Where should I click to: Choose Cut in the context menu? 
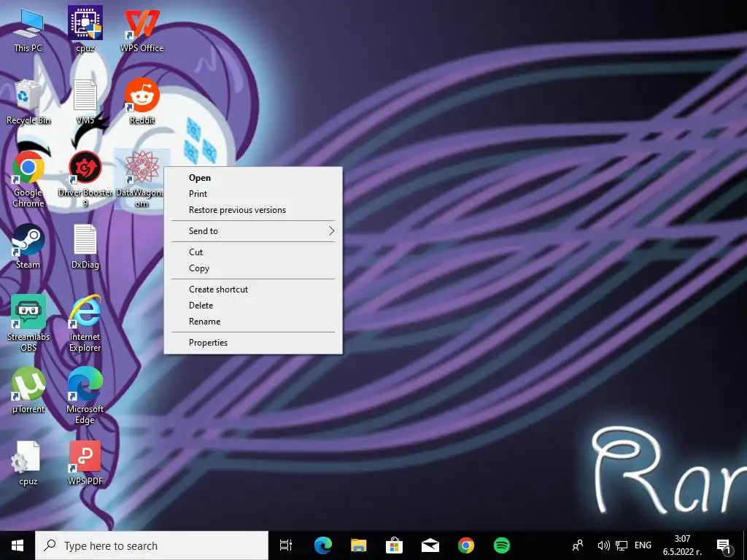[253, 252]
